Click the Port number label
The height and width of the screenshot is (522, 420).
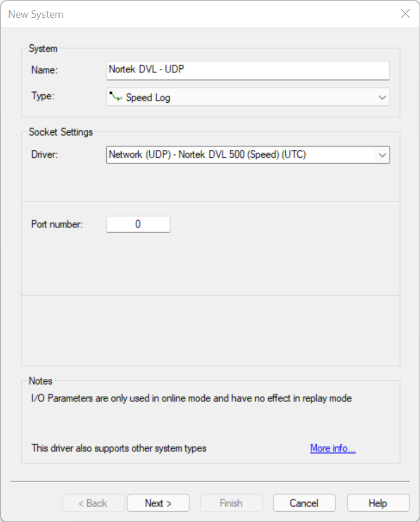point(57,225)
